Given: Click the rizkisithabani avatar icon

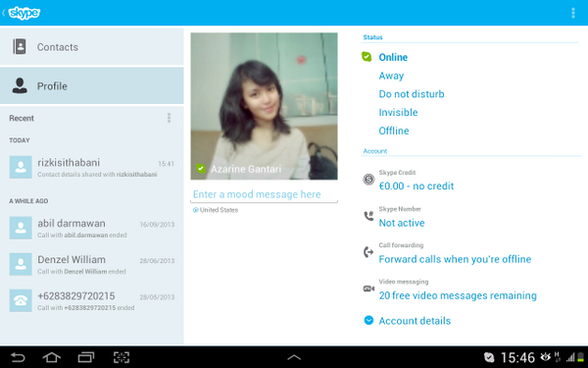Looking at the screenshot, I should pyautogui.click(x=21, y=167).
